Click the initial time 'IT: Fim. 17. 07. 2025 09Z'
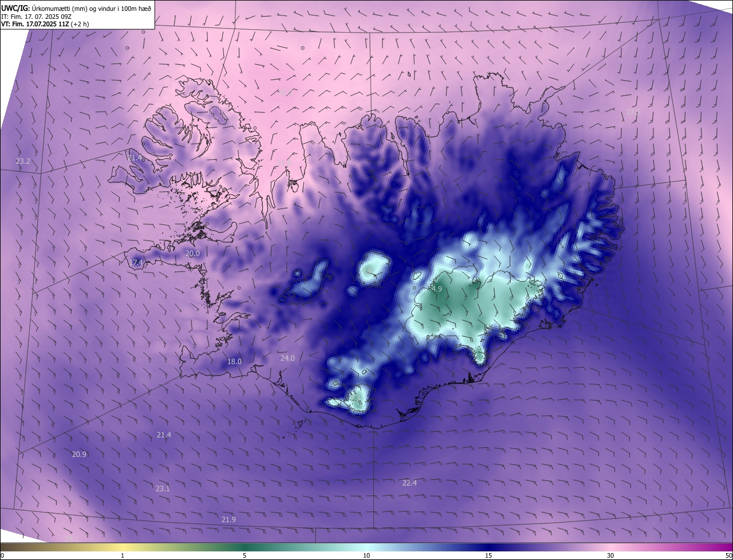This screenshot has height=560, width=733. click(x=36, y=16)
